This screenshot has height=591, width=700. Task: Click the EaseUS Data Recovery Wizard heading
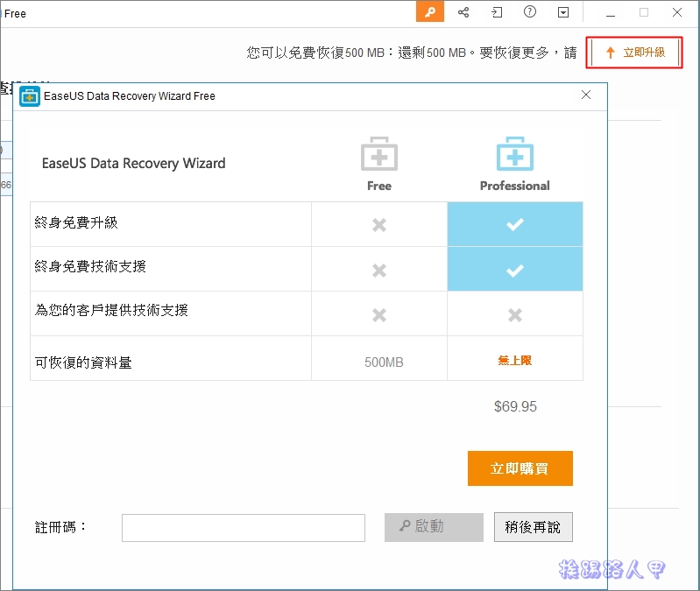pyautogui.click(x=133, y=163)
